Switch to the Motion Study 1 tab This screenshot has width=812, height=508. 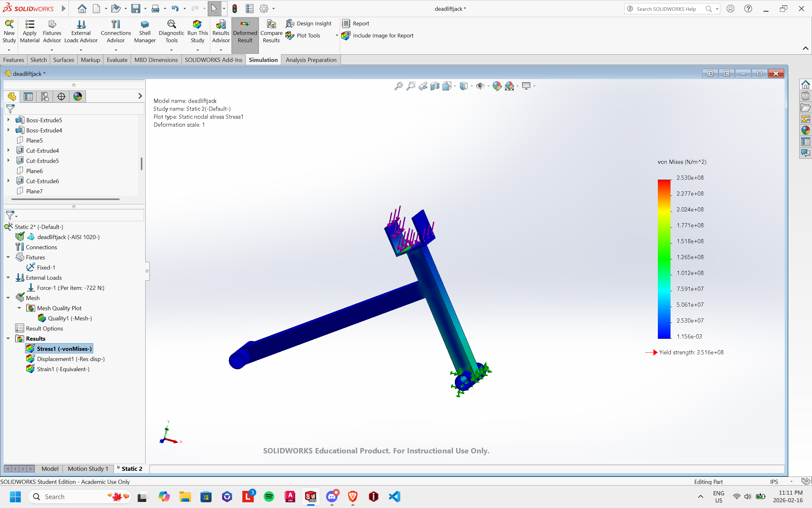[88, 469]
